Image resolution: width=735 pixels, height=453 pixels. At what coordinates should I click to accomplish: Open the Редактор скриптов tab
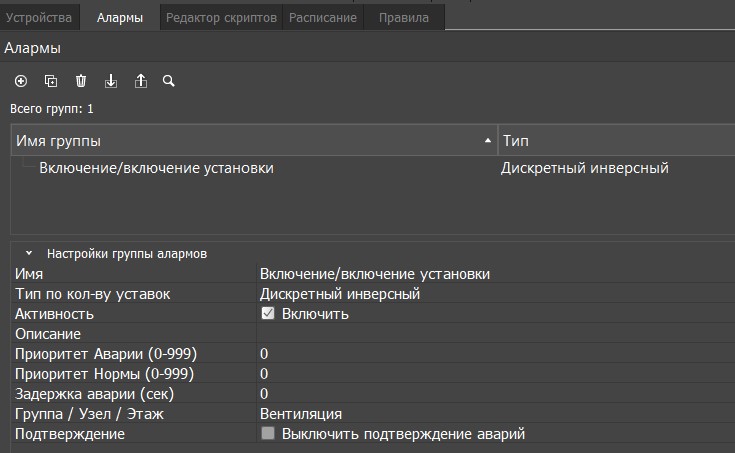click(x=220, y=18)
